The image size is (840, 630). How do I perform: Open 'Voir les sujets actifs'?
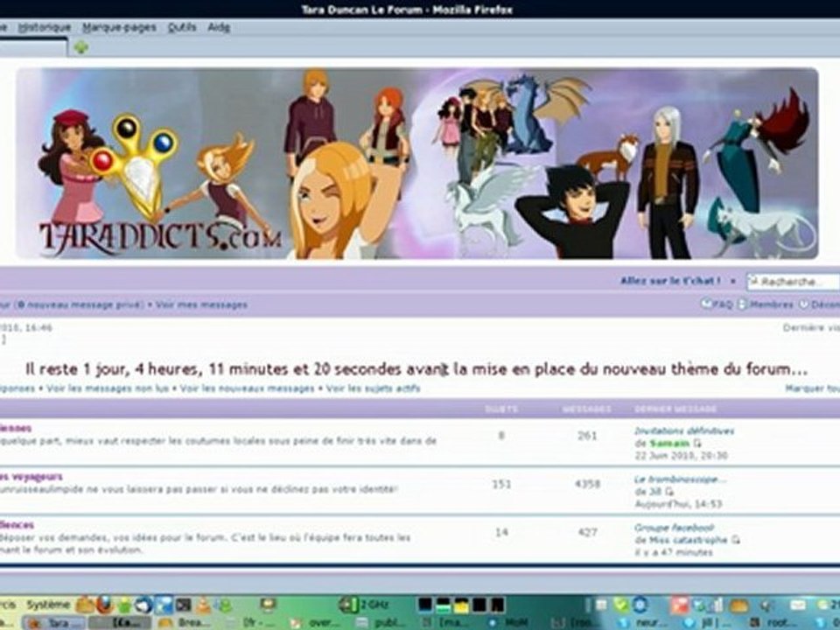coord(373,388)
